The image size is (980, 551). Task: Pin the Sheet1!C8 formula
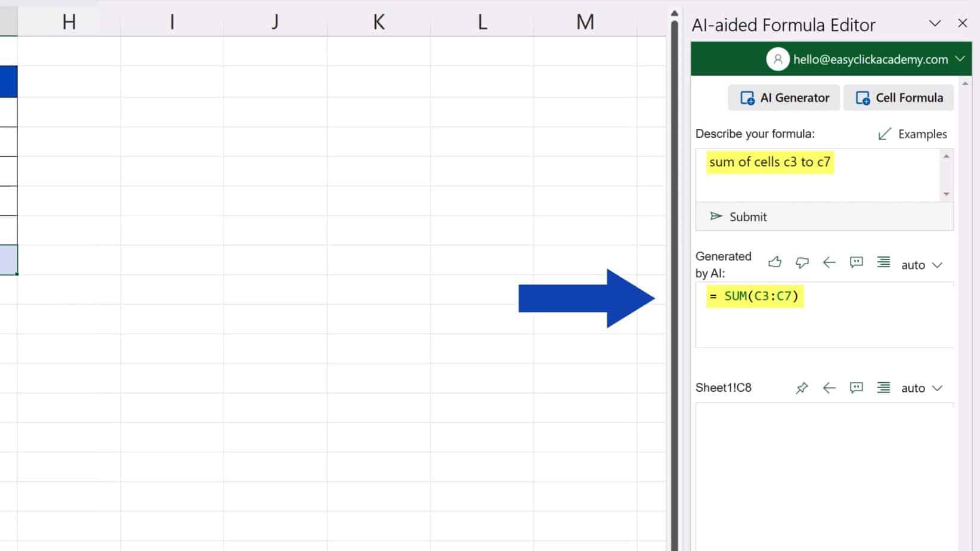[x=802, y=388]
